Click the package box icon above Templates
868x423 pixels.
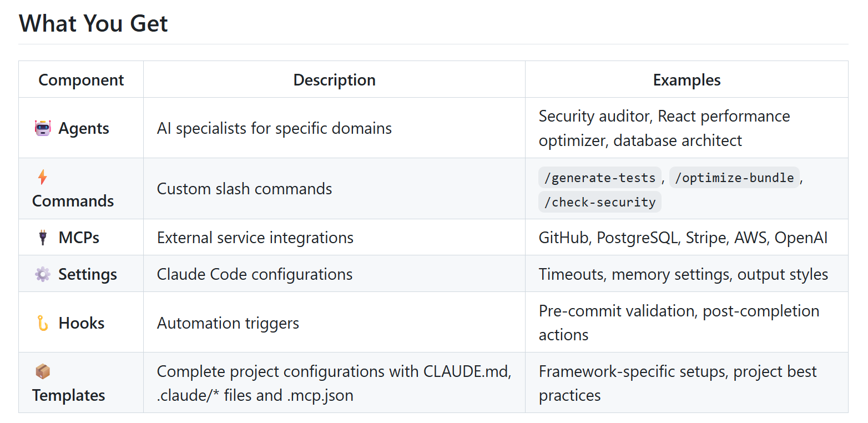43,371
